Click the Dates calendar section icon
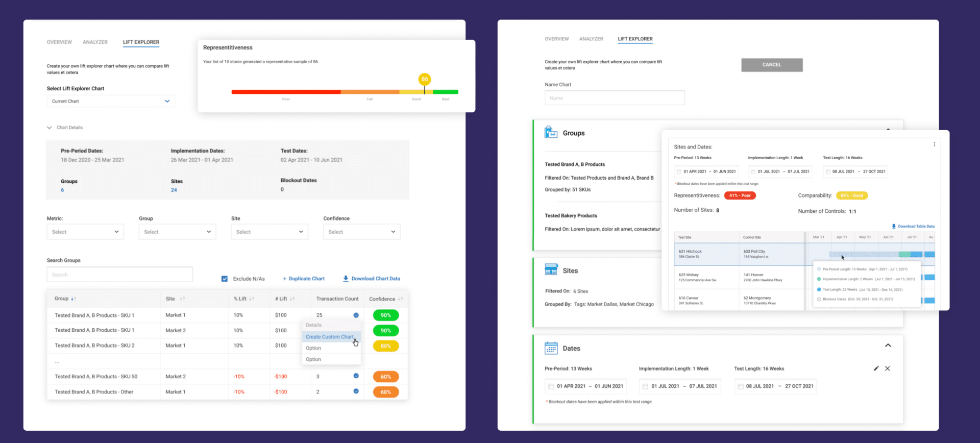Screen dimensions: 980x443 pos(551,348)
